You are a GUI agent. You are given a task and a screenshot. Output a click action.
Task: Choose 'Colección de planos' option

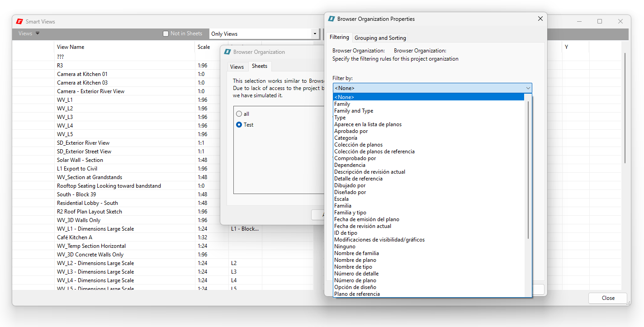coord(429,145)
